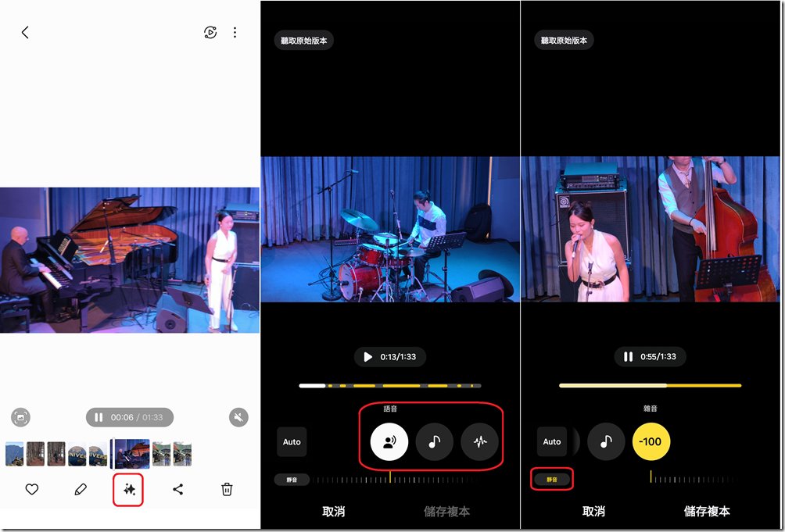The width and height of the screenshot is (785, 532).
Task: Play the video at 0:13/1:33
Action: click(x=368, y=357)
